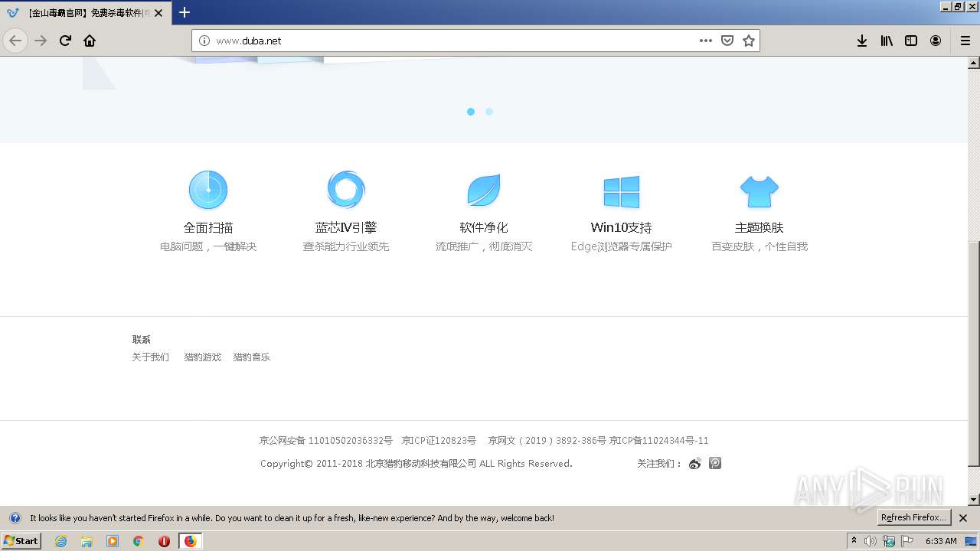980x551 pixels.
Task: Open the media player taskbar icon
Action: pyautogui.click(x=113, y=541)
